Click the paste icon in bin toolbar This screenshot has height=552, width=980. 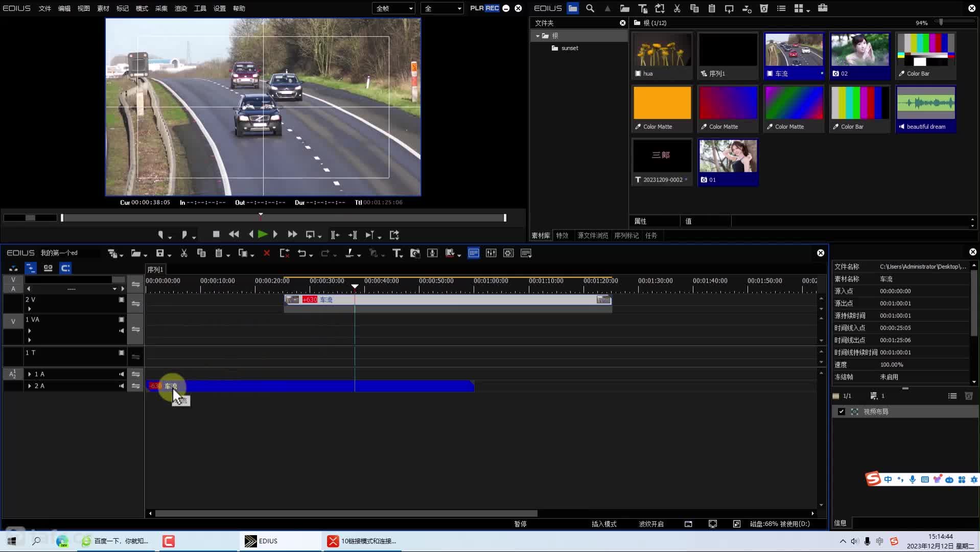(x=712, y=8)
